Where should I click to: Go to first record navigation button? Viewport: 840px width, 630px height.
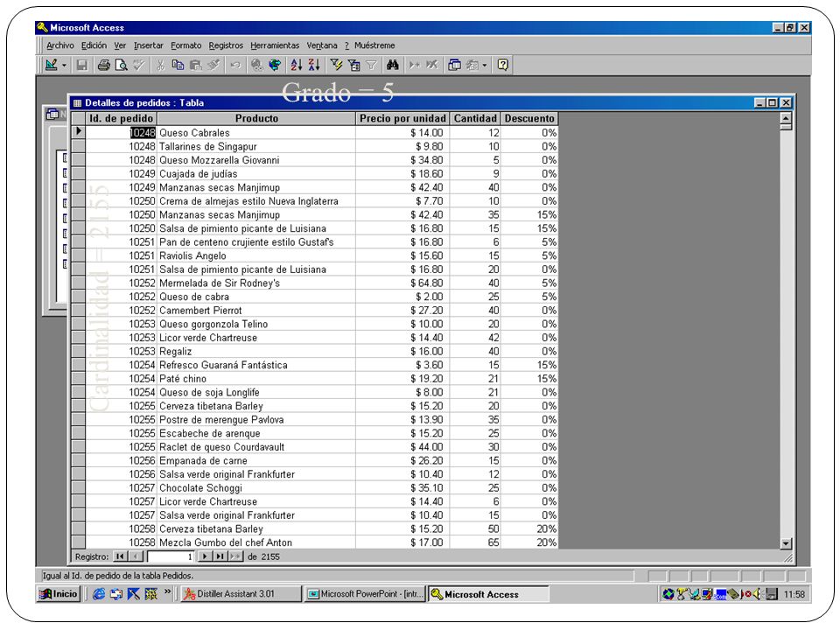pos(120,556)
